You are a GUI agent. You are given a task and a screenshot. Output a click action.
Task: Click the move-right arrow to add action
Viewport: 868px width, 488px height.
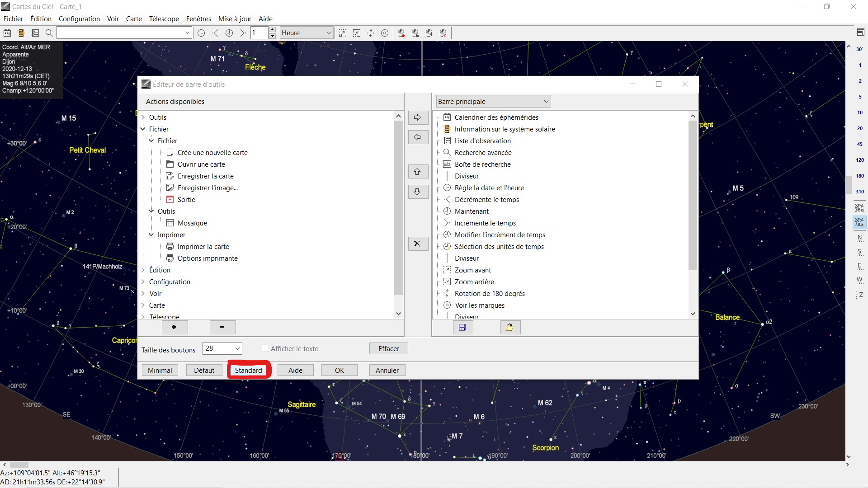[x=418, y=117]
